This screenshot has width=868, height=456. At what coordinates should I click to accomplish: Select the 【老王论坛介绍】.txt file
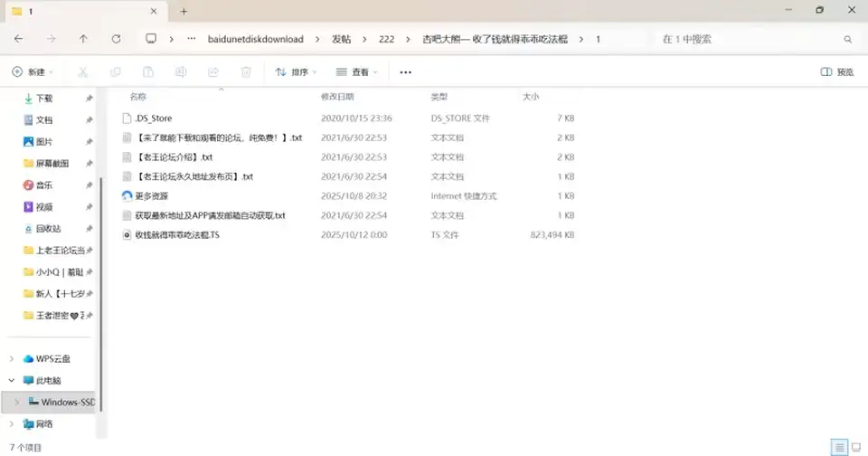point(175,157)
